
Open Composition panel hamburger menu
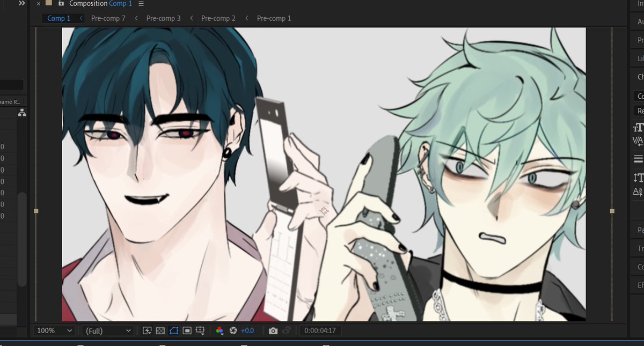(x=141, y=4)
